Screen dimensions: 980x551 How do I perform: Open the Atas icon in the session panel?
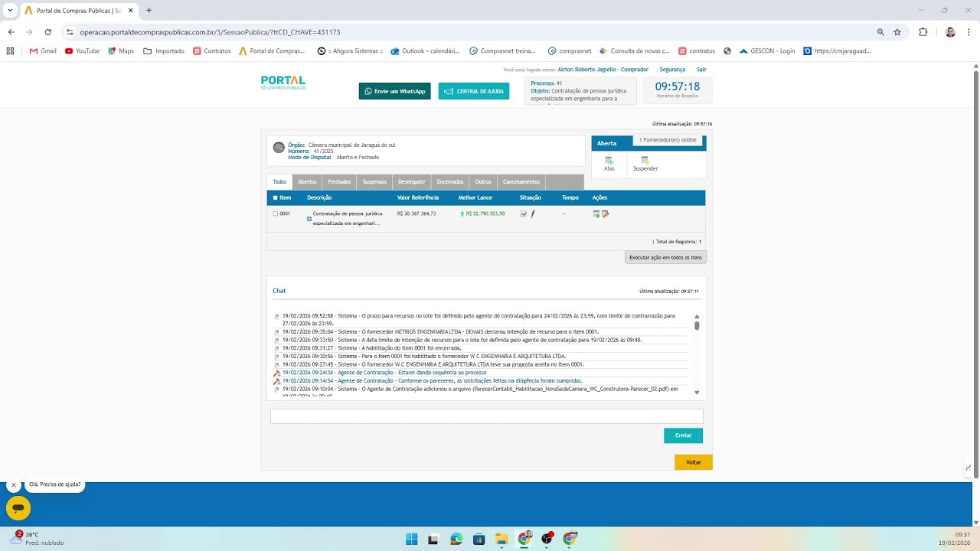point(609,161)
